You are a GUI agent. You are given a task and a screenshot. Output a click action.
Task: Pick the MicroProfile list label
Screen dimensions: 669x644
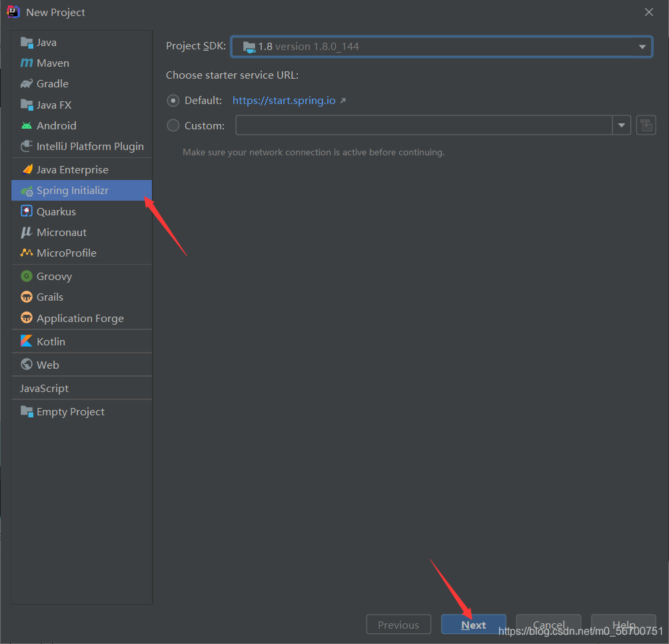[x=67, y=253]
